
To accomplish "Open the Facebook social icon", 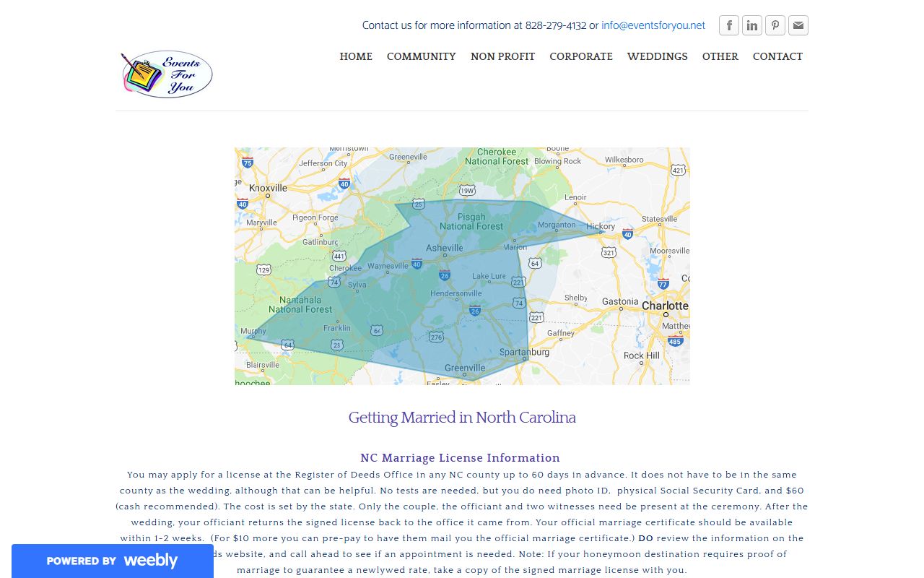I will 728,25.
